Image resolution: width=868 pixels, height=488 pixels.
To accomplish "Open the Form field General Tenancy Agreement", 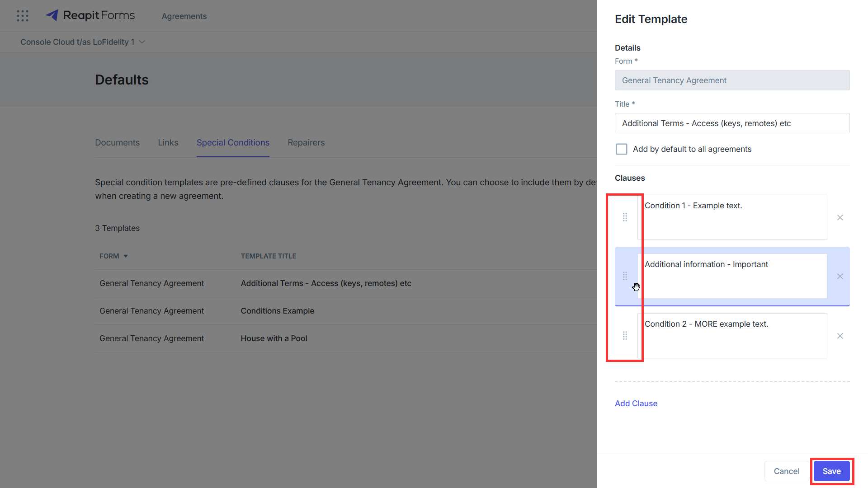I will coord(732,80).
